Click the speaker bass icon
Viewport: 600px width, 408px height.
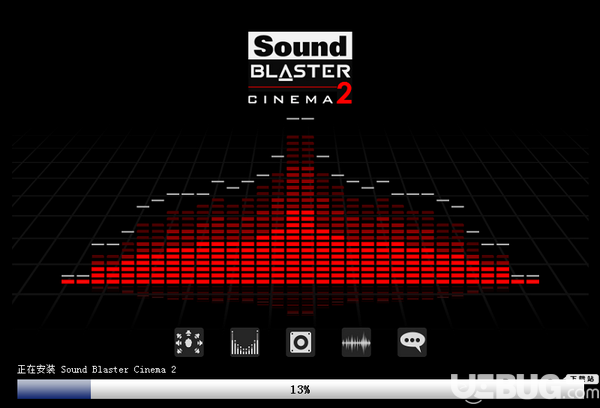coord(300,342)
